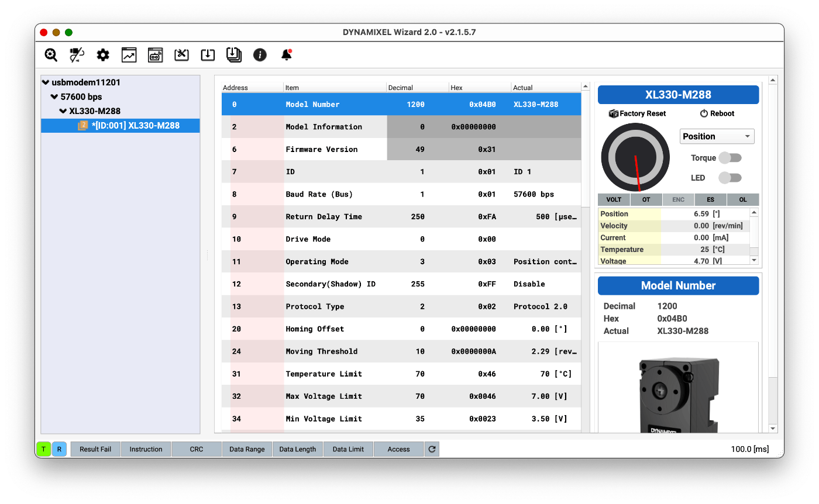Select the Operating Mode row

(401, 261)
